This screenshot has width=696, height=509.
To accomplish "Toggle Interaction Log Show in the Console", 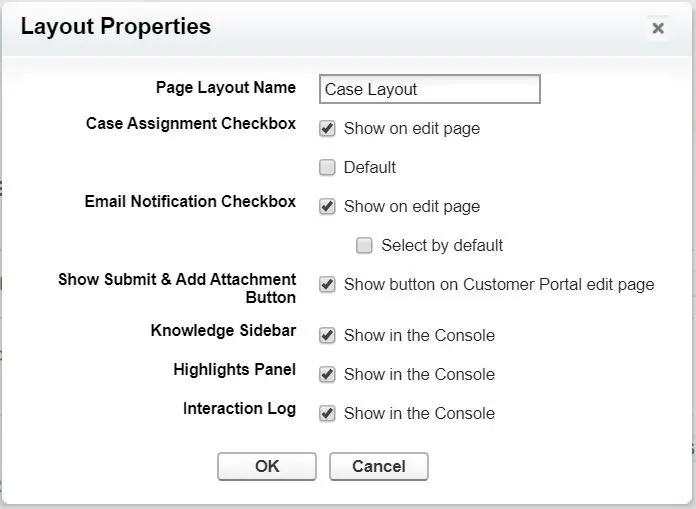I will coord(327,414).
